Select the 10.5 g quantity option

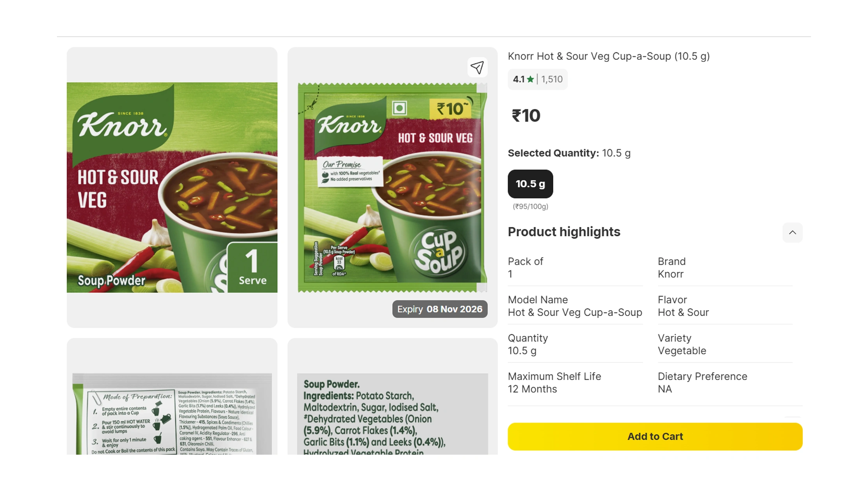[x=530, y=184]
